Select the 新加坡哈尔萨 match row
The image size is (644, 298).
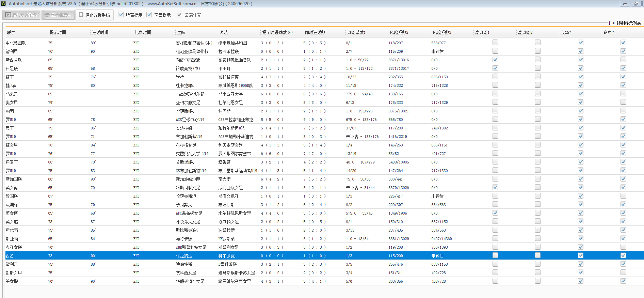(x=188, y=179)
